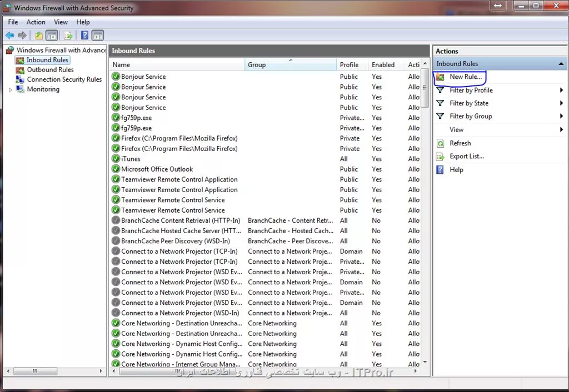Click the green icon beside Microsoft Office Outlook

(116, 169)
